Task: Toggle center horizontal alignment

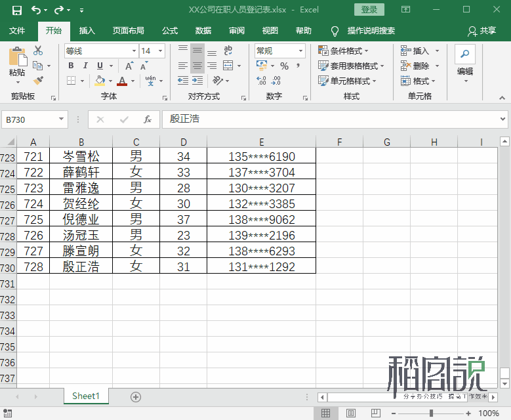Action: (197, 66)
